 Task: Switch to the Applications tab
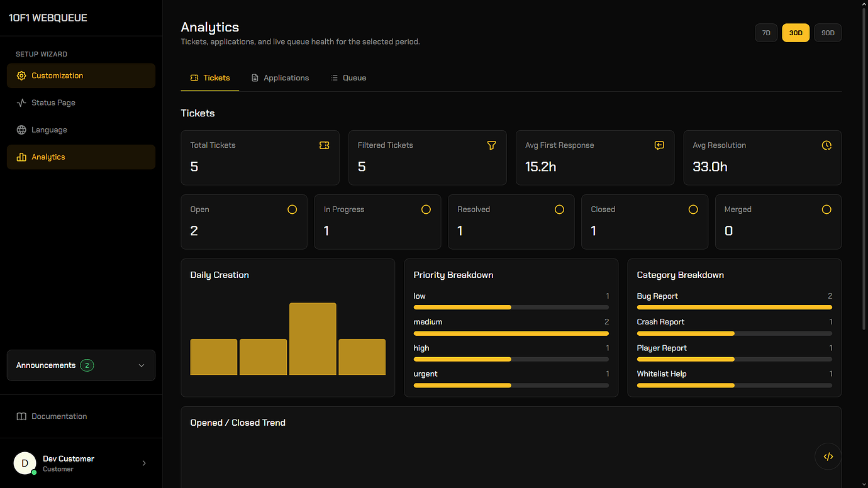coord(280,78)
